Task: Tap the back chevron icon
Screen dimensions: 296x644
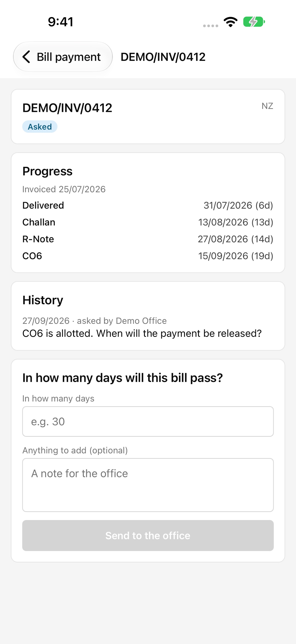Action: [26, 57]
